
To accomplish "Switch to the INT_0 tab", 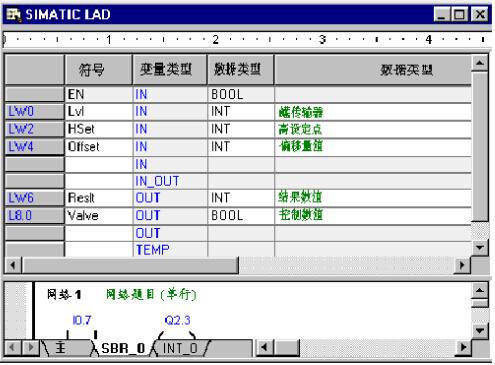I will point(180,348).
